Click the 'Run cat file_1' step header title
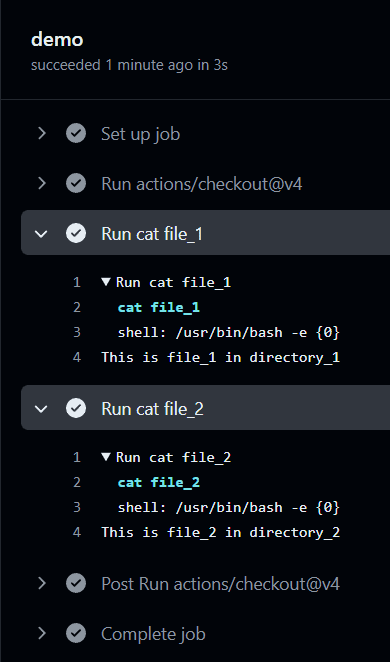Screen dimensions: 390x662 tap(152, 234)
